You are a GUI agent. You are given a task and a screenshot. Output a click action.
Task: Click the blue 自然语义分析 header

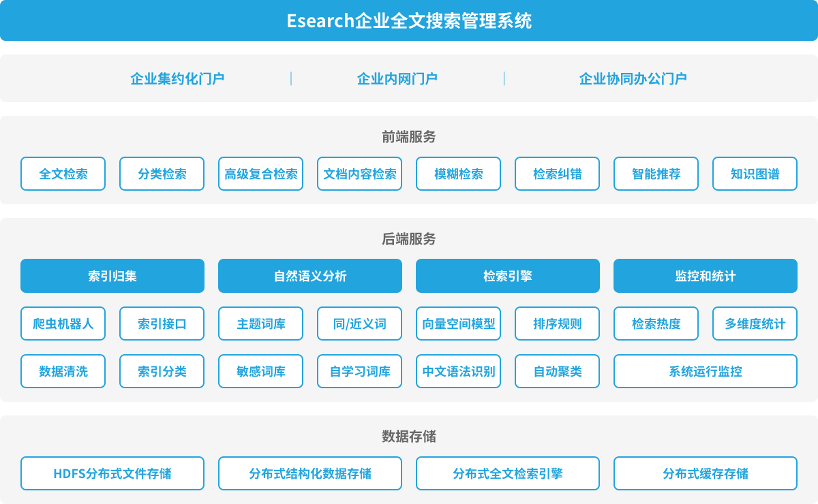pyautogui.click(x=310, y=276)
